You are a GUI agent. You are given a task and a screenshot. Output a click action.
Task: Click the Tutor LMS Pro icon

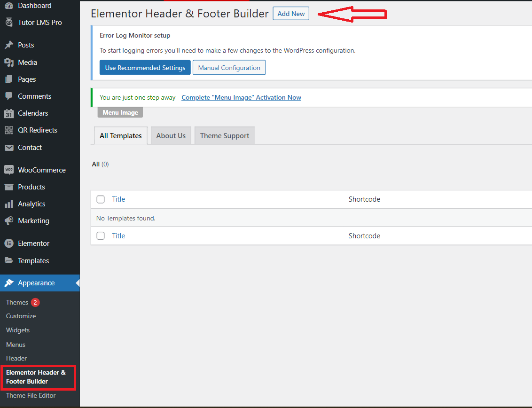[x=9, y=23]
